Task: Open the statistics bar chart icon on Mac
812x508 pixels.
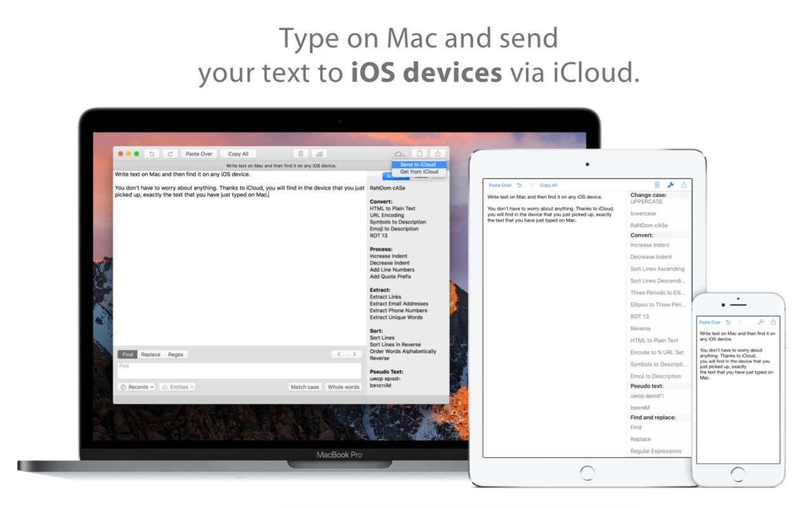Action: coord(318,154)
